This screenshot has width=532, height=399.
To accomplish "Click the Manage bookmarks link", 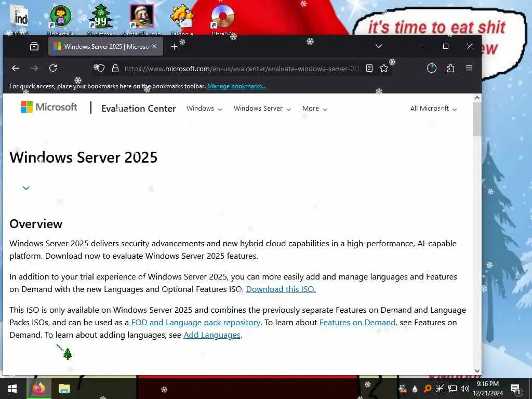I will (x=237, y=86).
